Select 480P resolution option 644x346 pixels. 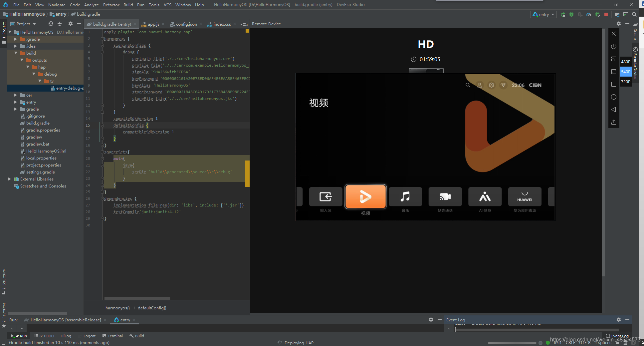626,62
